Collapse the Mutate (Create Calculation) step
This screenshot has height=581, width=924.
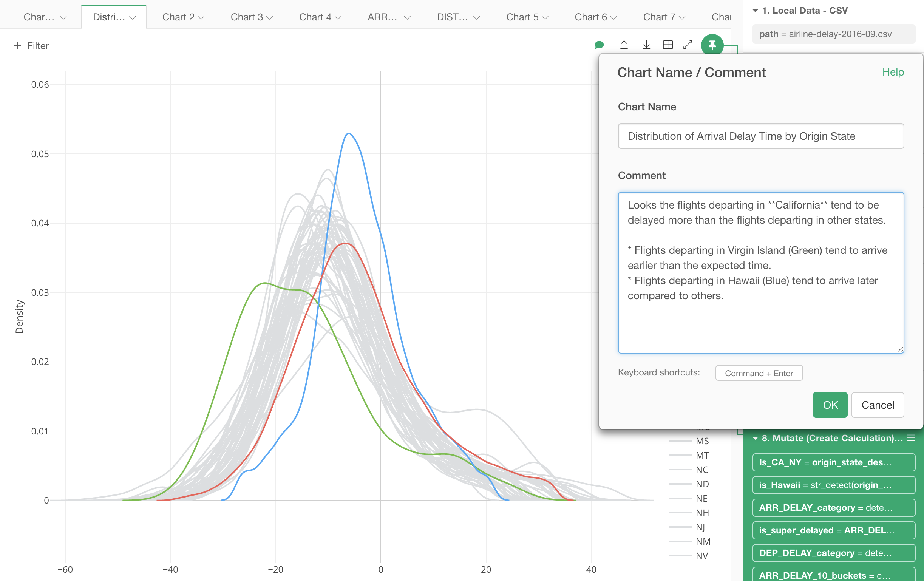tap(755, 438)
